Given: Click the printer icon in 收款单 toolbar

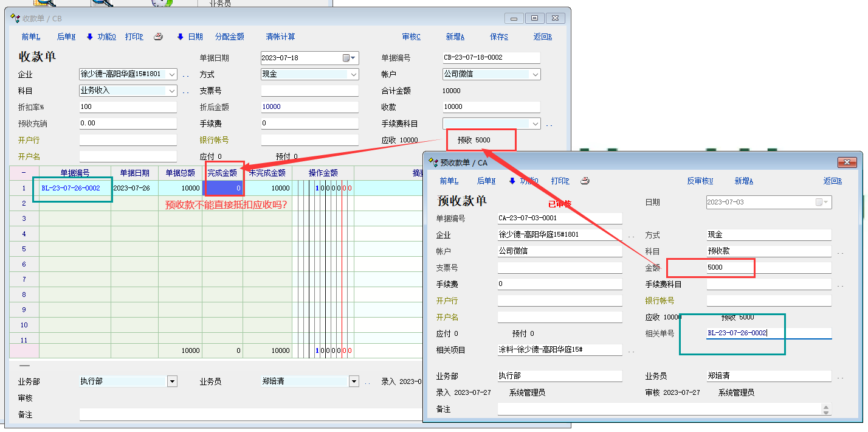Looking at the screenshot, I should pyautogui.click(x=158, y=37).
